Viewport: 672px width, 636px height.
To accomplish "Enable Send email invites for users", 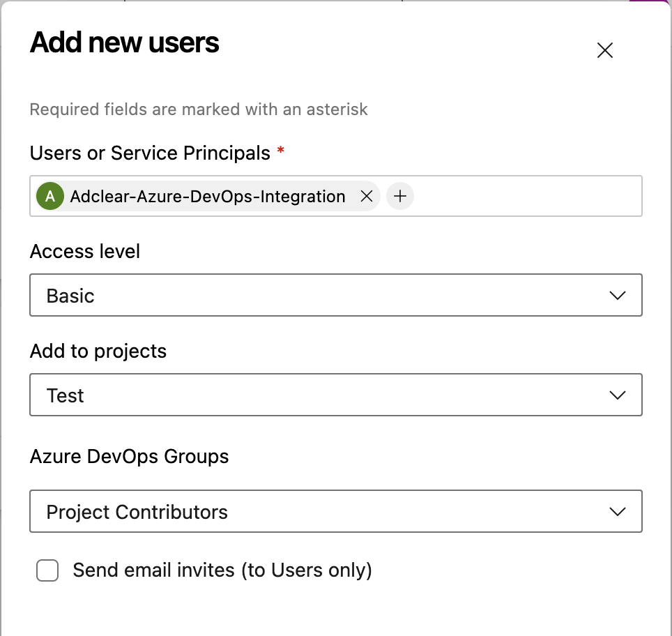I will [x=47, y=570].
